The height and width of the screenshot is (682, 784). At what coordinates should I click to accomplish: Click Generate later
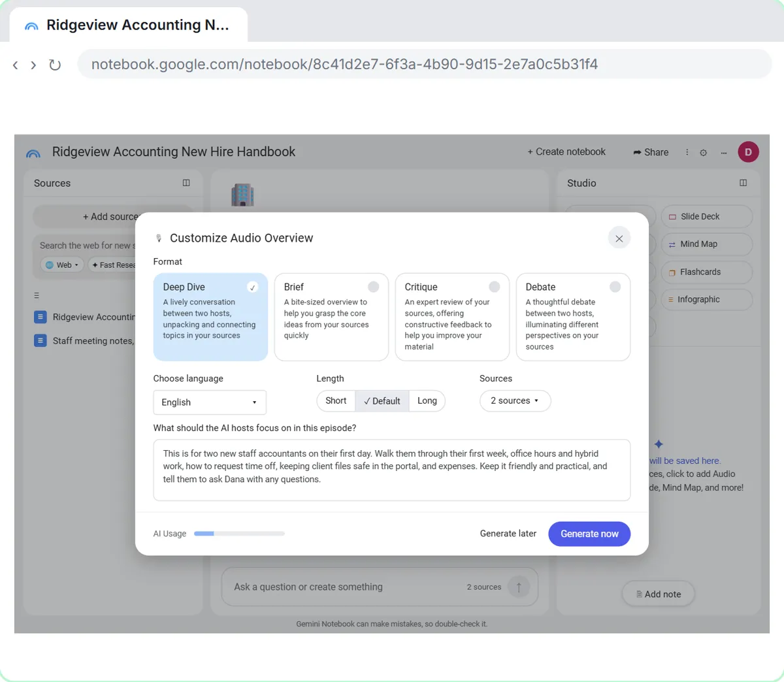pos(508,534)
